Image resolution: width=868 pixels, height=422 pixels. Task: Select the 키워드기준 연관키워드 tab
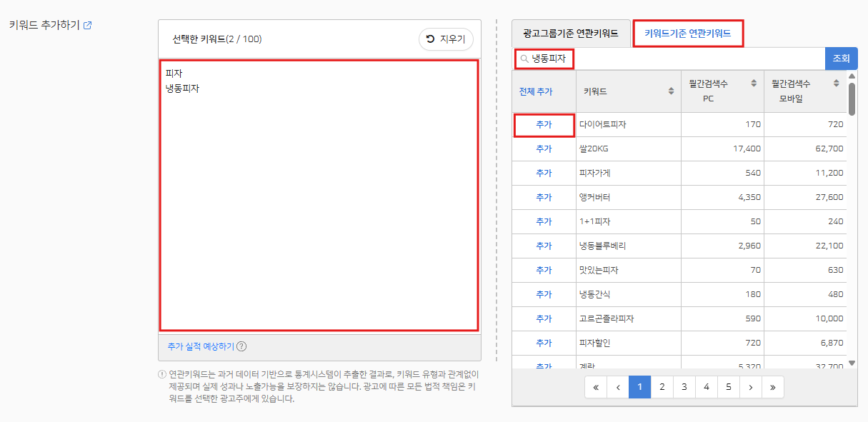tap(688, 34)
